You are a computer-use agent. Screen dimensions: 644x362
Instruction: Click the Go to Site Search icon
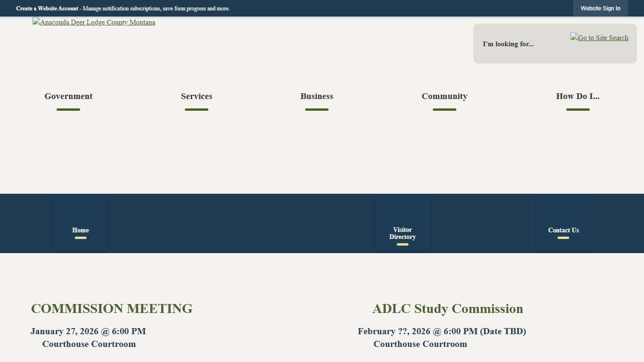[x=599, y=38]
